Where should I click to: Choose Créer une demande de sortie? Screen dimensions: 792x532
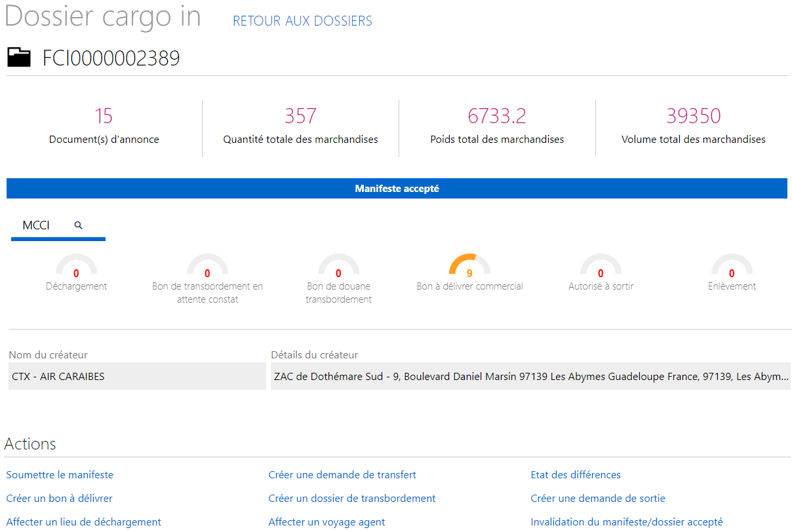click(598, 498)
